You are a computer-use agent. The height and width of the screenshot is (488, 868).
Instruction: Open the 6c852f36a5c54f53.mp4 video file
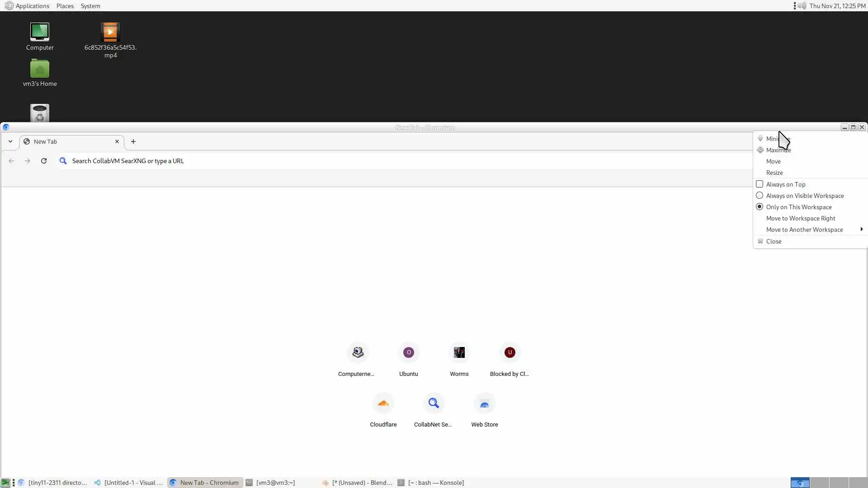[x=110, y=33]
